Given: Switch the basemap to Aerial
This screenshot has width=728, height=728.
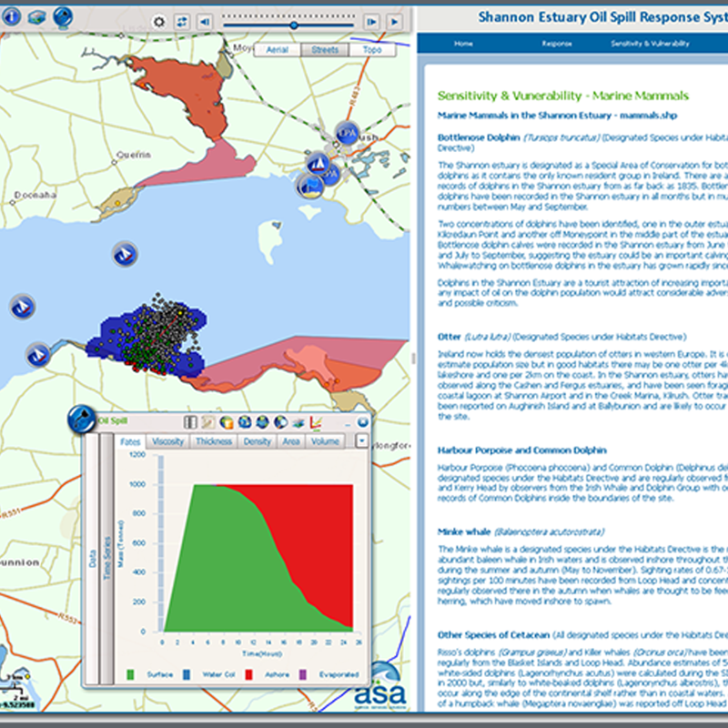Looking at the screenshot, I should [x=278, y=50].
